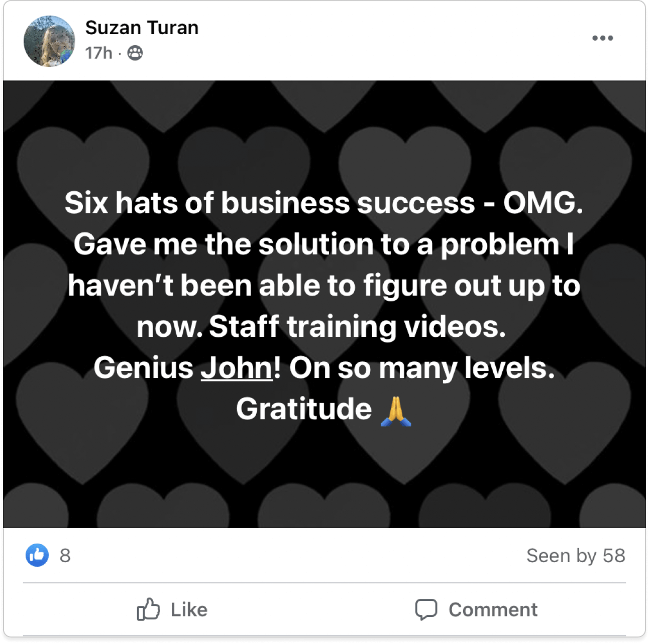The width and height of the screenshot is (649, 644).
Task: Click the 17h post timestamp
Action: 98,53
